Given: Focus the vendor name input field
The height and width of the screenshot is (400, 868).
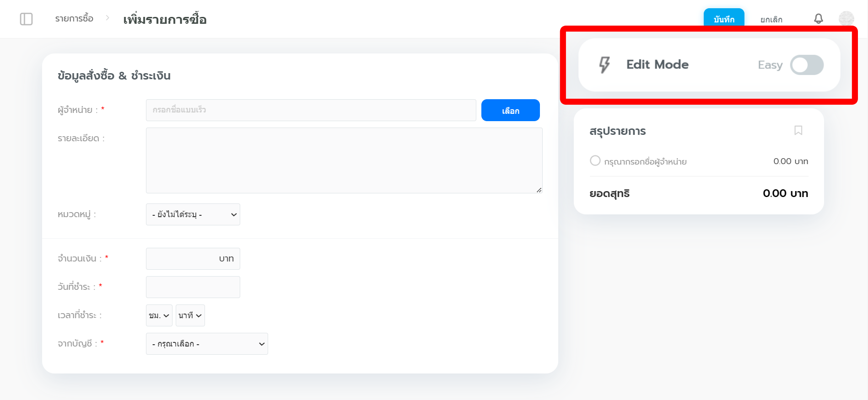Looking at the screenshot, I should (x=311, y=110).
